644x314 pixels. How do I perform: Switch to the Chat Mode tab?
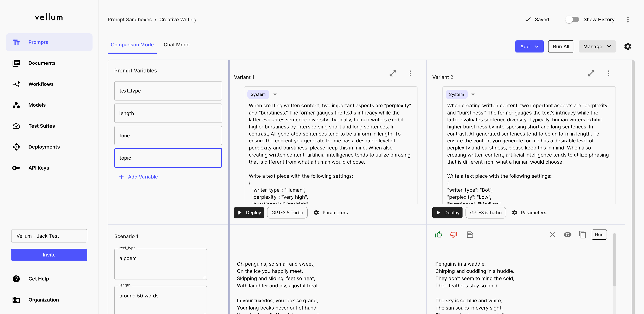[176, 45]
